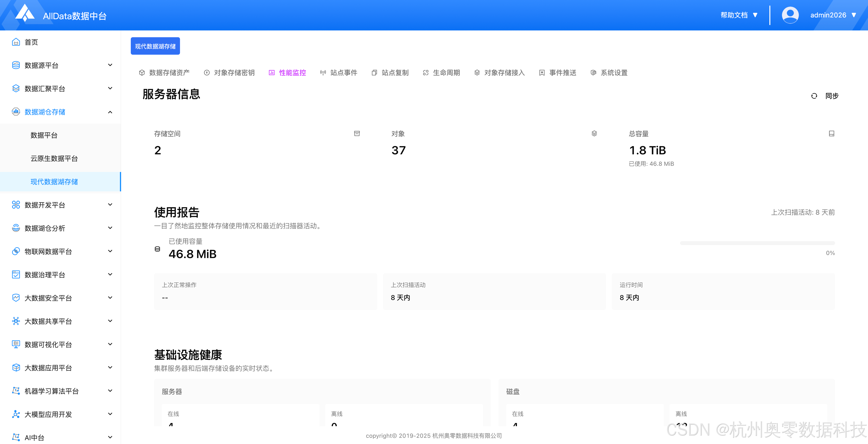Click the 数据治理平台 sidebar icon

tap(16, 275)
